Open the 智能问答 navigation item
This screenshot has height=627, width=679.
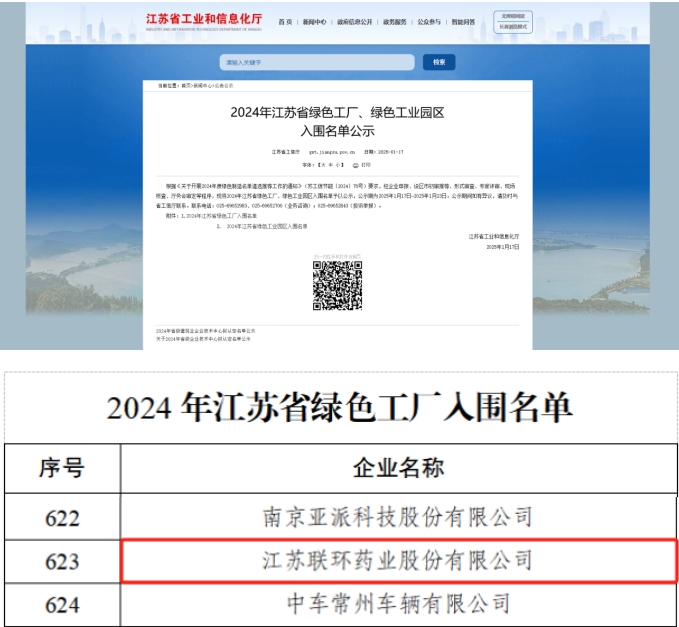tap(464, 21)
